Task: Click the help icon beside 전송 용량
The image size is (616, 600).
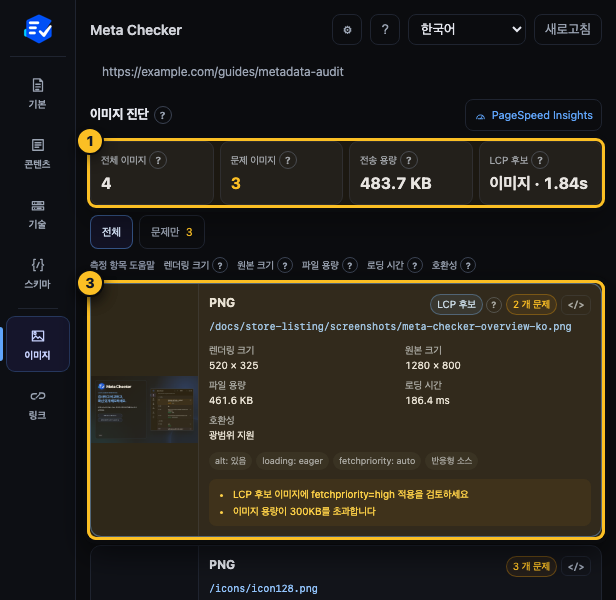Action: click(x=409, y=160)
